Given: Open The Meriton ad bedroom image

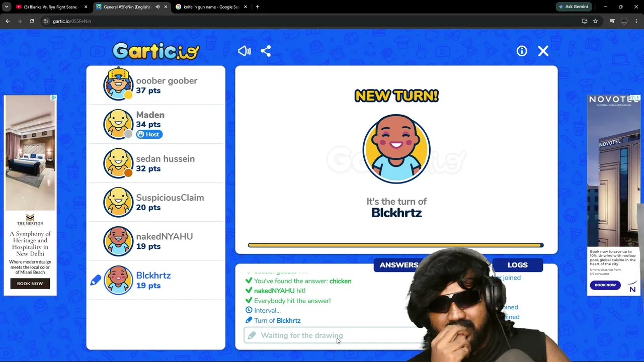Looking at the screenshot, I should 30,153.
